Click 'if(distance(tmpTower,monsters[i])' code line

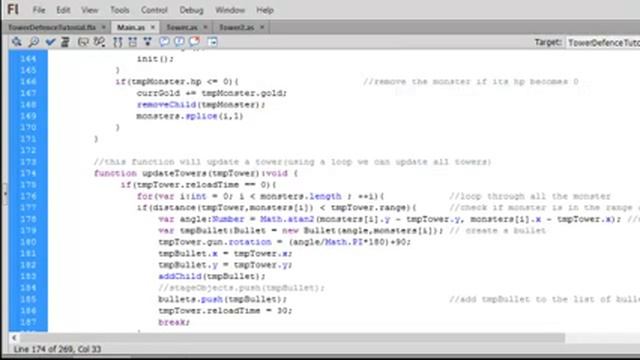277,208
